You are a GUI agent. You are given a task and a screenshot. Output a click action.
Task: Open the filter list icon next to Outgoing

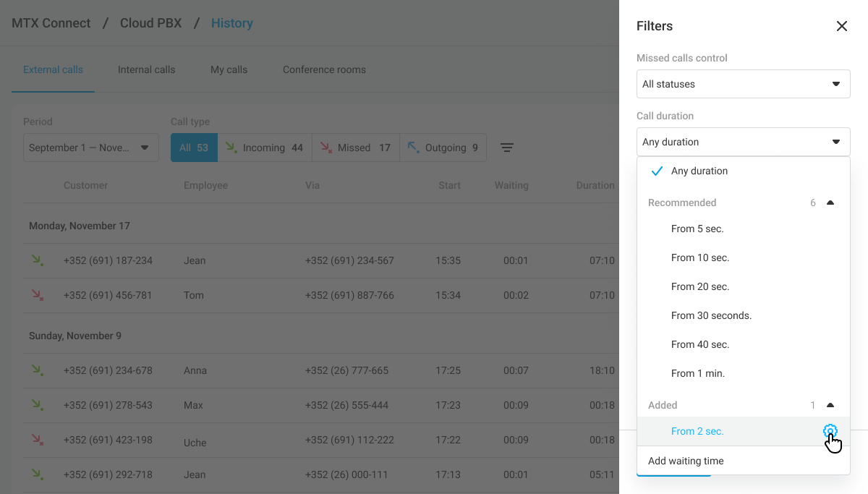[x=507, y=148]
